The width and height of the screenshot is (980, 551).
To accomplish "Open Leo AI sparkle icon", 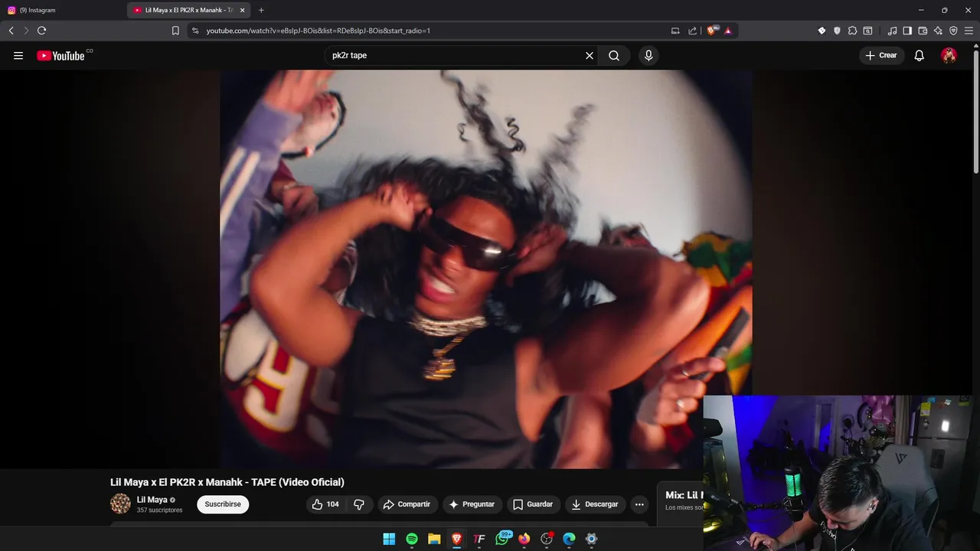I will (x=938, y=31).
